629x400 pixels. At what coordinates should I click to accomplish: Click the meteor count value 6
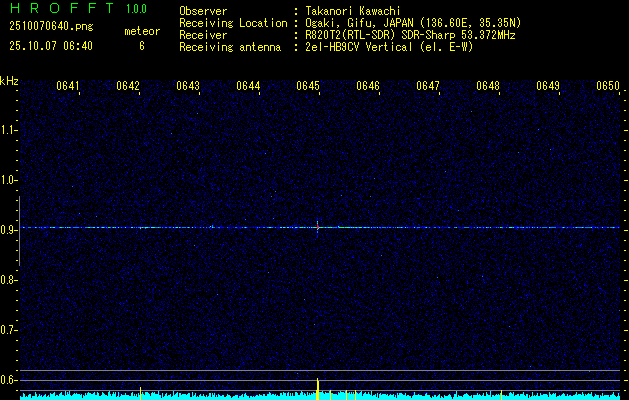pyautogui.click(x=142, y=46)
